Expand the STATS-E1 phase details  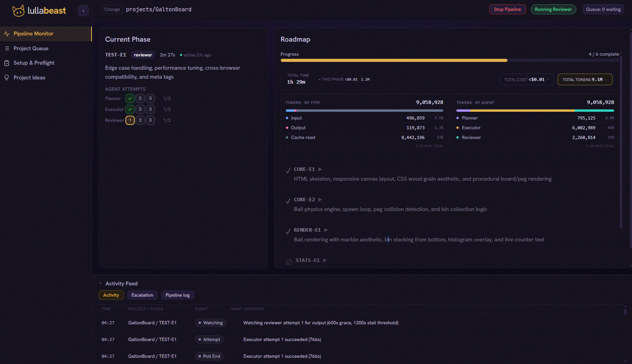click(325, 260)
